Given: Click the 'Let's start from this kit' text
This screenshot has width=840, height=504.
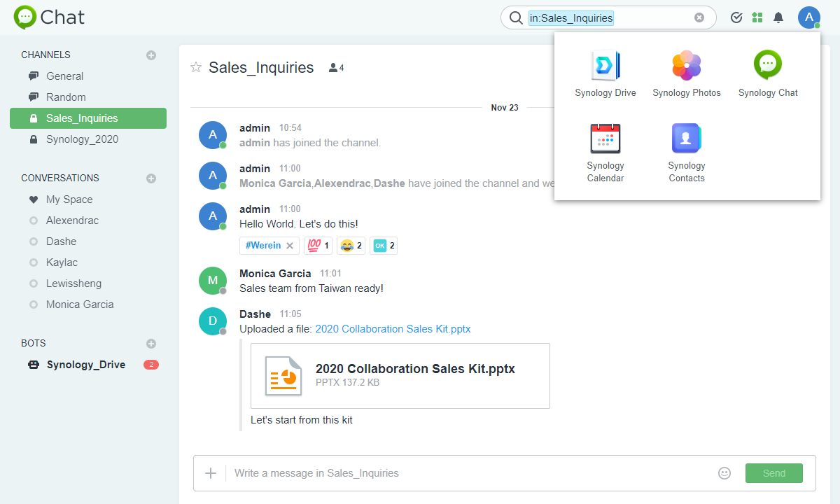Looking at the screenshot, I should point(302,420).
